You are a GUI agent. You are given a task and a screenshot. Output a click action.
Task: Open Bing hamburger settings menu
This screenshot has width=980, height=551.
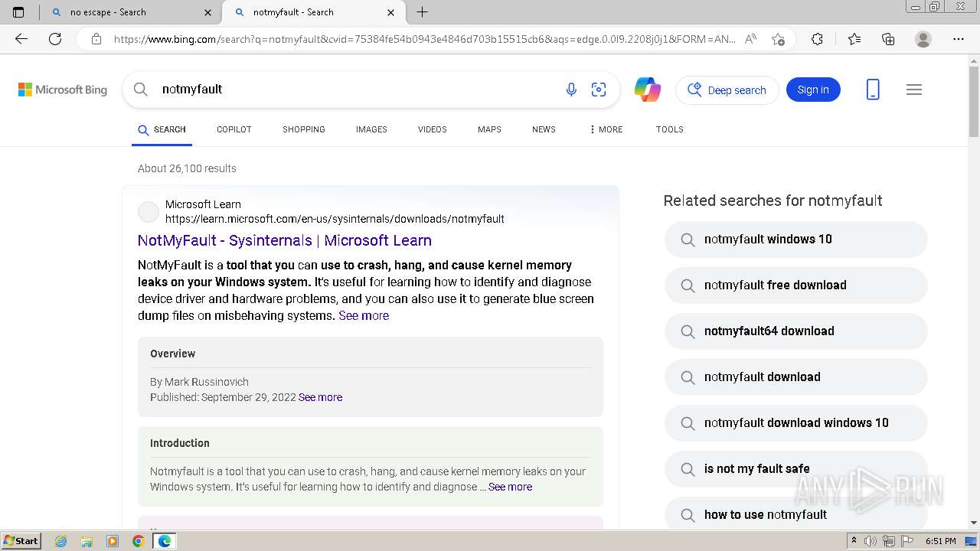(x=914, y=90)
